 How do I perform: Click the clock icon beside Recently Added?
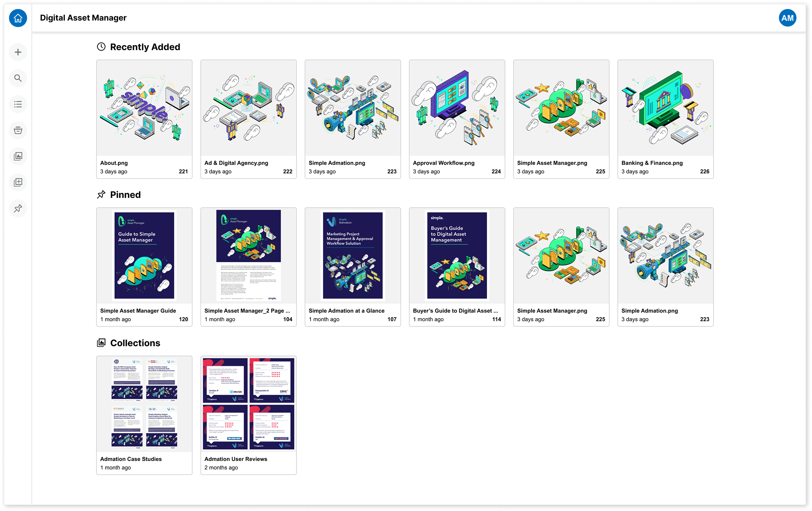(101, 47)
